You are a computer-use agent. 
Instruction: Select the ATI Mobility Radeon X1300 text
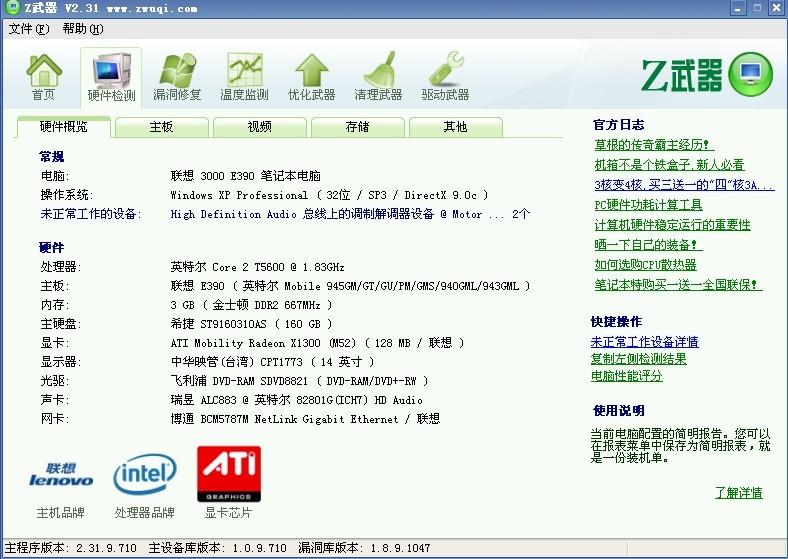point(317,343)
